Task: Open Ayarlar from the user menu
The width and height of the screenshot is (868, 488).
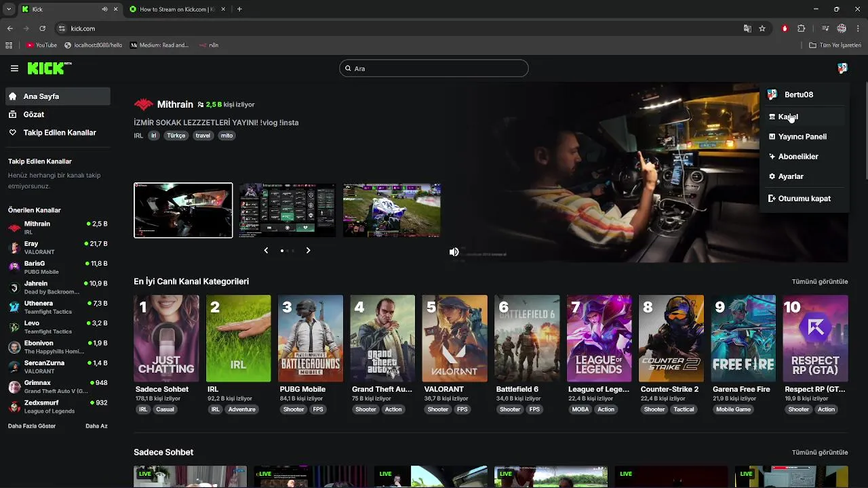Action: (x=805, y=176)
